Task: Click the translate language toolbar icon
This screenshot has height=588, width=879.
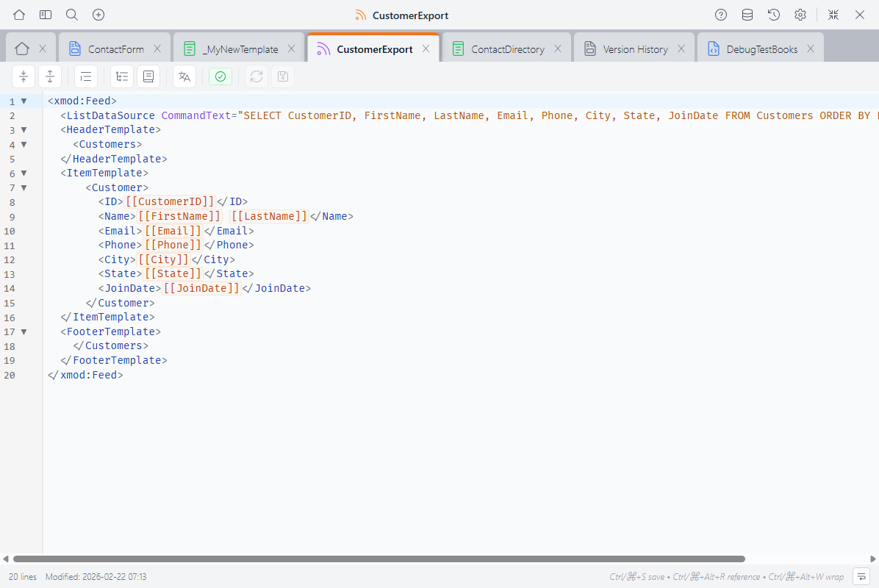Action: [x=184, y=76]
